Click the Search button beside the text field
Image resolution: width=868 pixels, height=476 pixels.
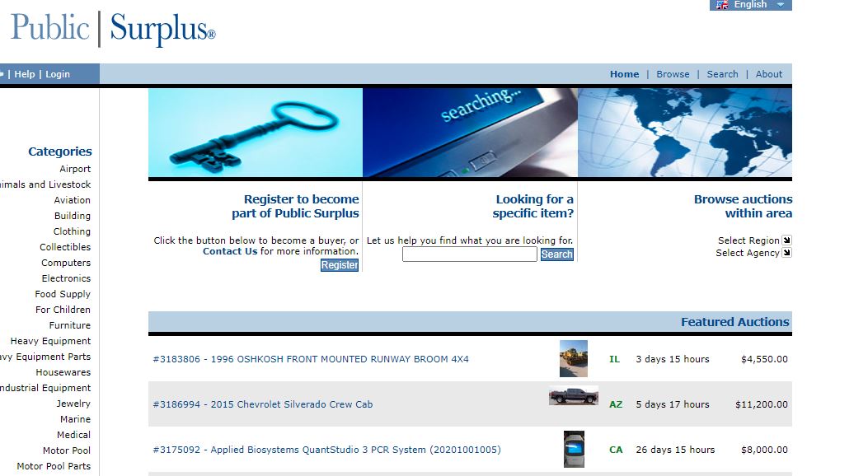pos(556,254)
